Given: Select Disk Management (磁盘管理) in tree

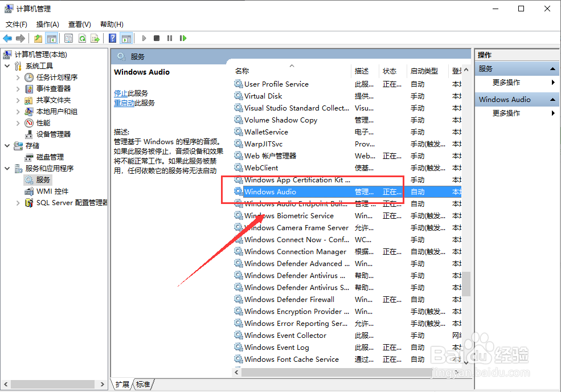Looking at the screenshot, I should pyautogui.click(x=50, y=157).
